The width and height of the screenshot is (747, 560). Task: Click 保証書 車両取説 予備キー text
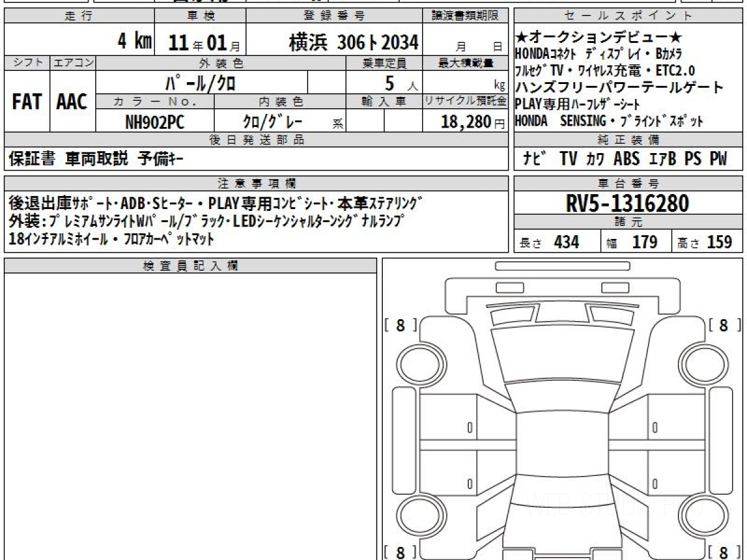pyautogui.click(x=96, y=159)
